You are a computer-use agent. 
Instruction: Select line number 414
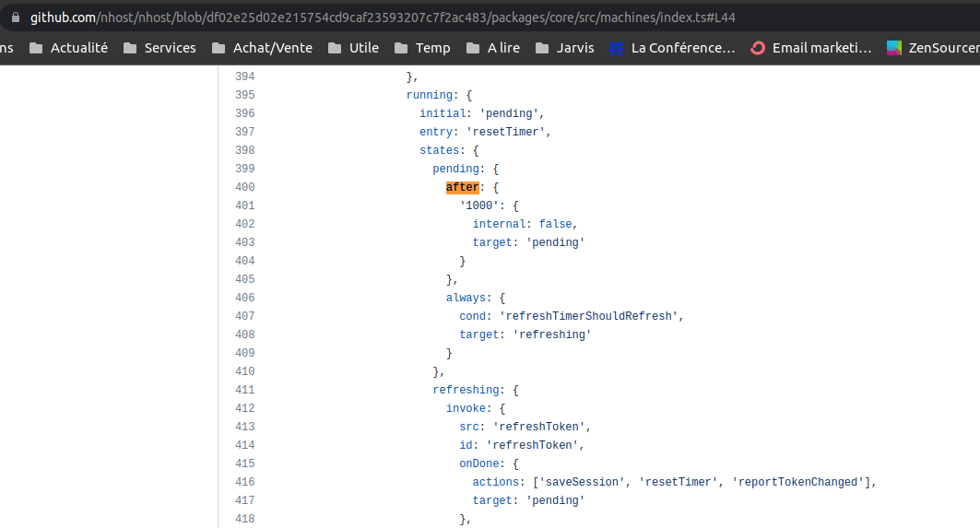[x=245, y=445]
